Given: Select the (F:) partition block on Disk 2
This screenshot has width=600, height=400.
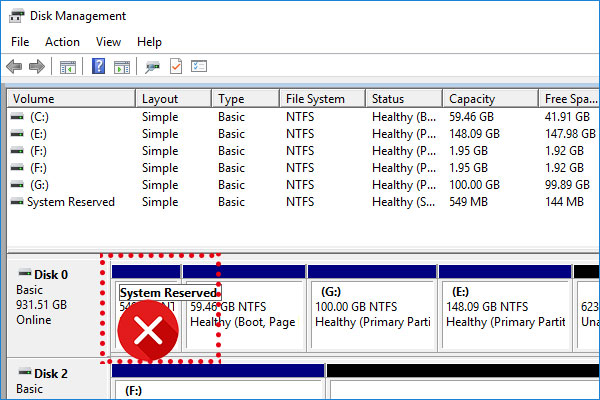Looking at the screenshot, I should [218, 382].
